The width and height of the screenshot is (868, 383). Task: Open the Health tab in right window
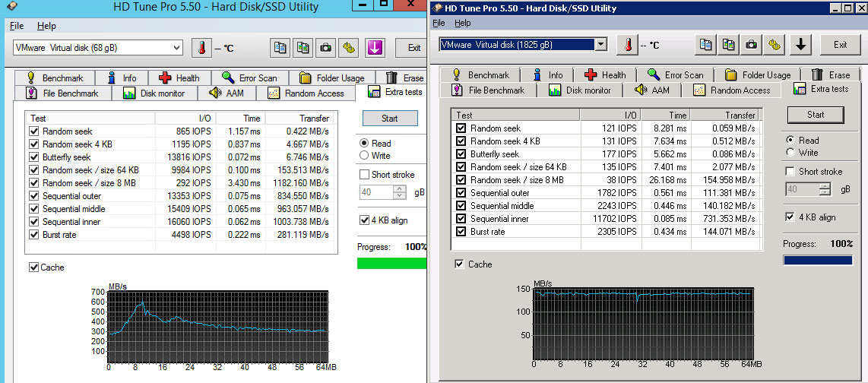[x=607, y=74]
